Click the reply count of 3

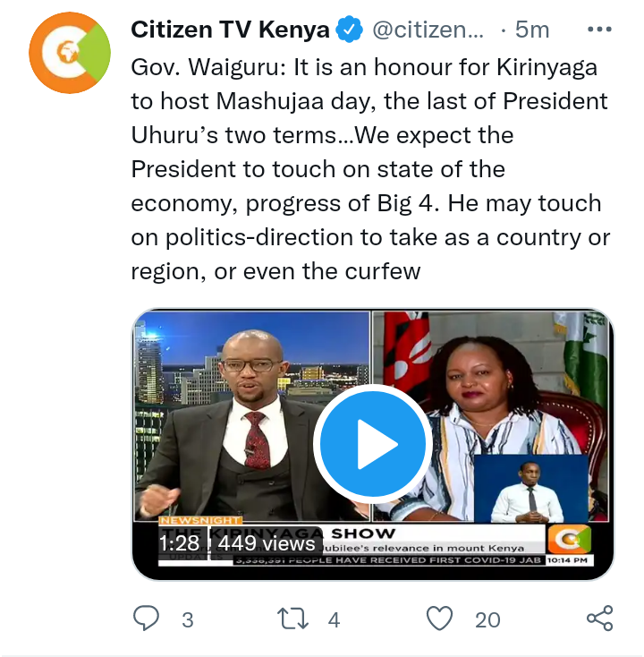pos(188,619)
